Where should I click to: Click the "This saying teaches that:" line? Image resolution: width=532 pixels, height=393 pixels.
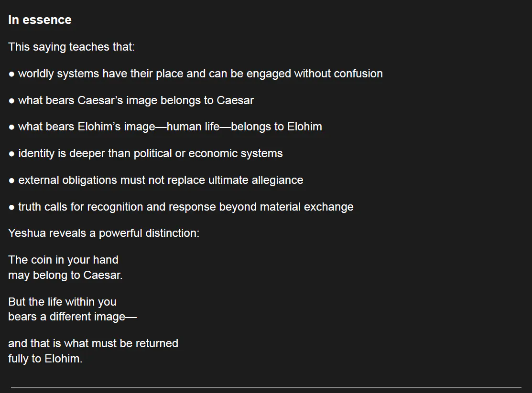[72, 47]
